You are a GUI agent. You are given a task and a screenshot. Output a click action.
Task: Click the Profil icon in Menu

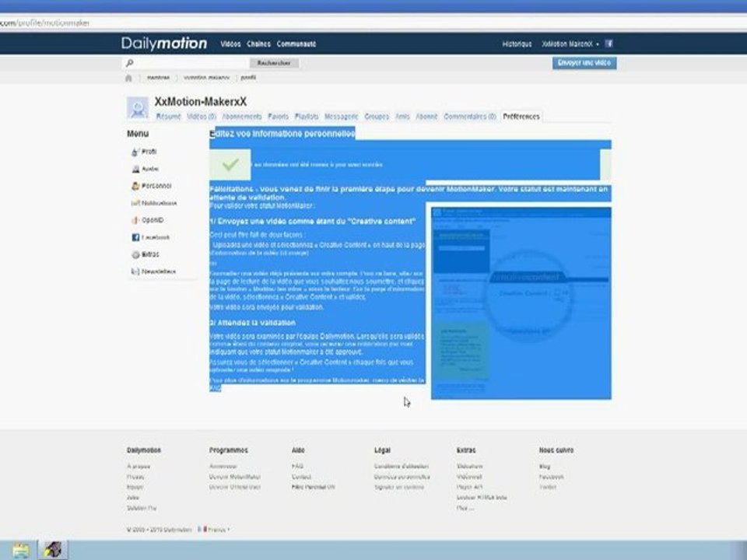135,152
